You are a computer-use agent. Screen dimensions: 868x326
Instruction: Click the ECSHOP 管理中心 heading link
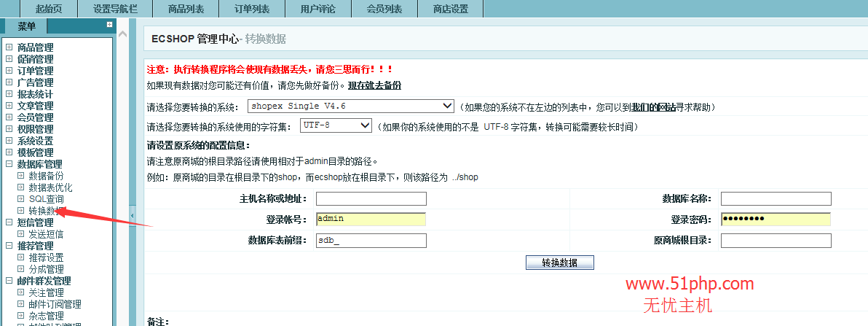pos(195,39)
